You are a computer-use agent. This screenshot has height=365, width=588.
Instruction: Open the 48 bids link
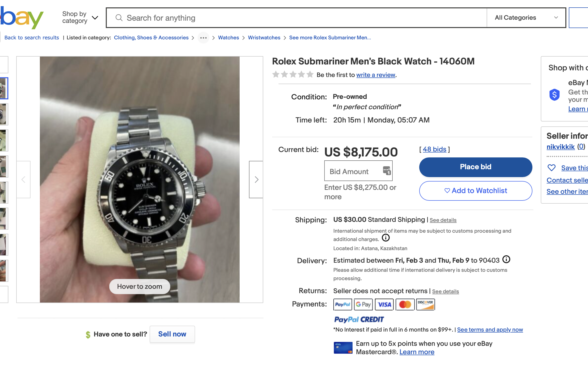(434, 149)
